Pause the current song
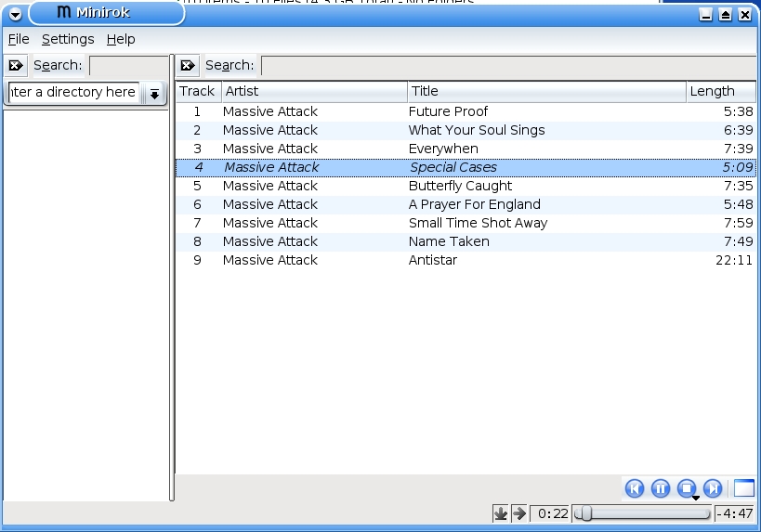Screen dimensions: 761x532 [661, 488]
